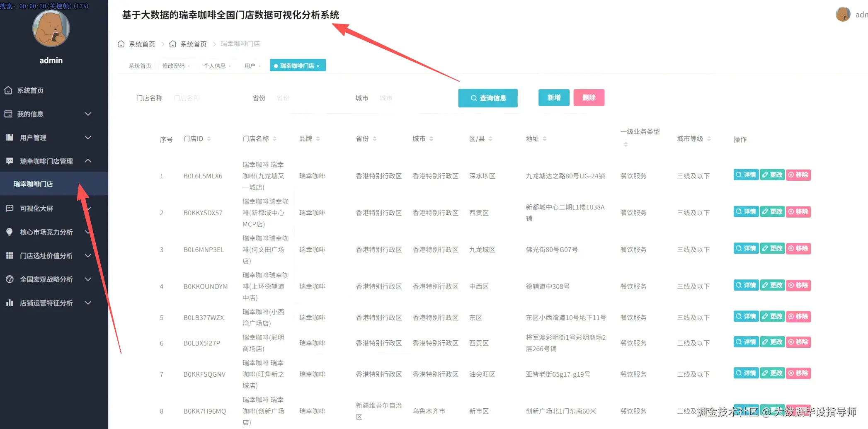
Task: Sort by 品牌 column
Action: [x=318, y=139]
